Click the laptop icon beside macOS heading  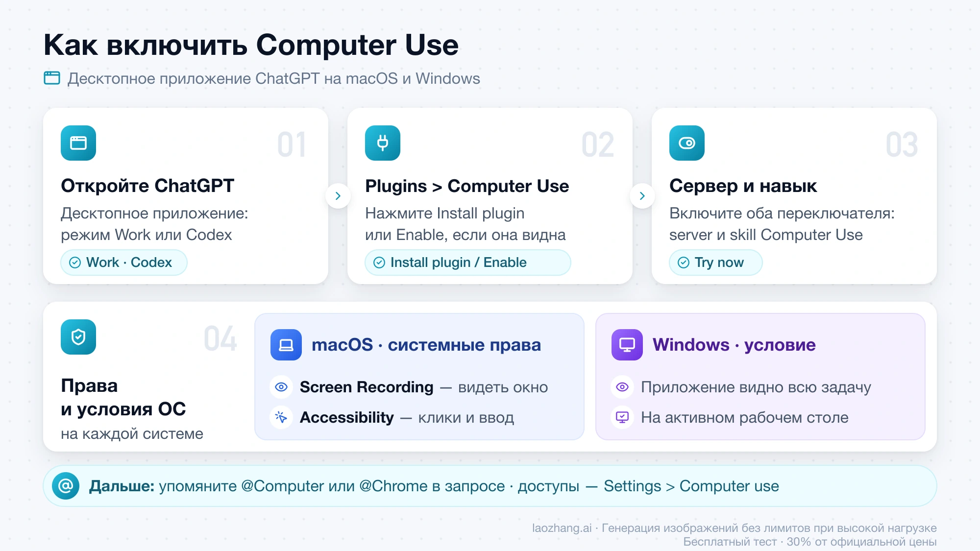(286, 345)
